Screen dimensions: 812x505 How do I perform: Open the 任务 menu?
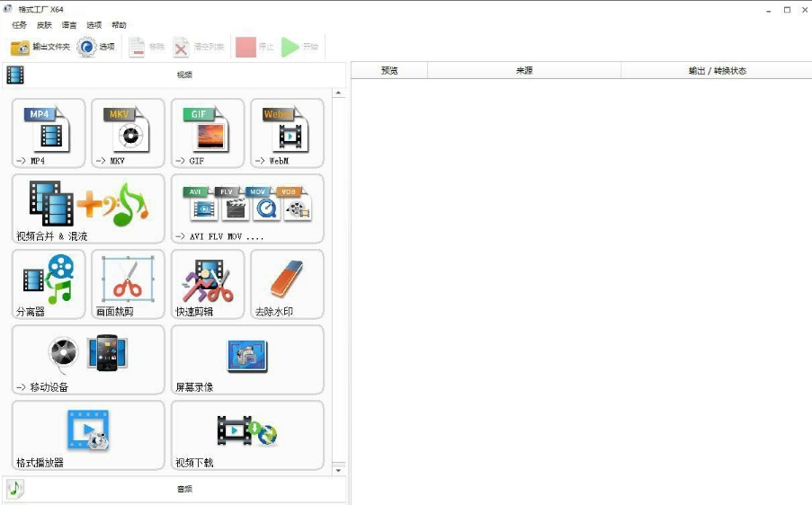(19, 25)
